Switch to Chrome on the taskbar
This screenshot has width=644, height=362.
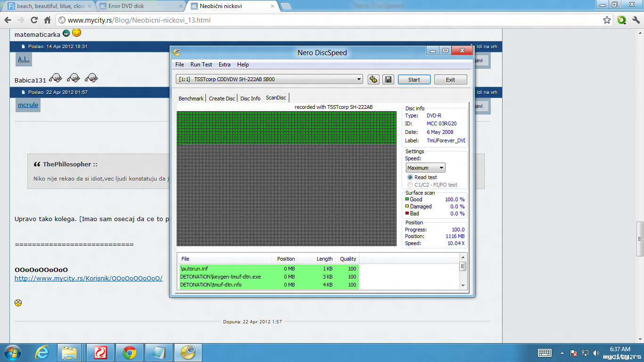coord(129,353)
